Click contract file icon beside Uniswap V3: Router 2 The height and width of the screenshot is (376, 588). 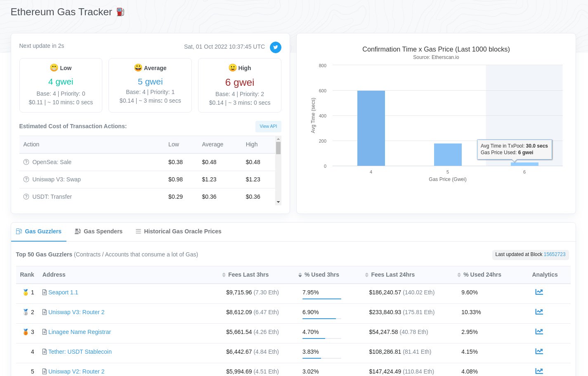point(45,312)
